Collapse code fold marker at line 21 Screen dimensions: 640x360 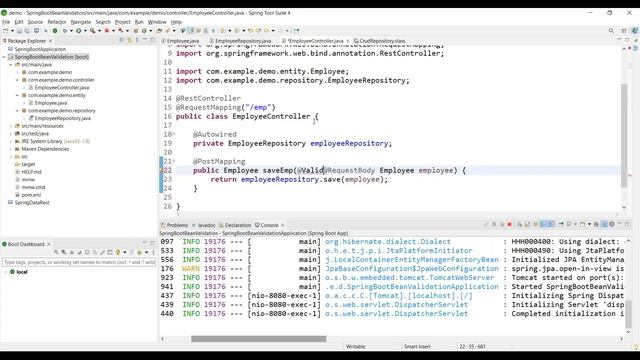click(x=173, y=161)
